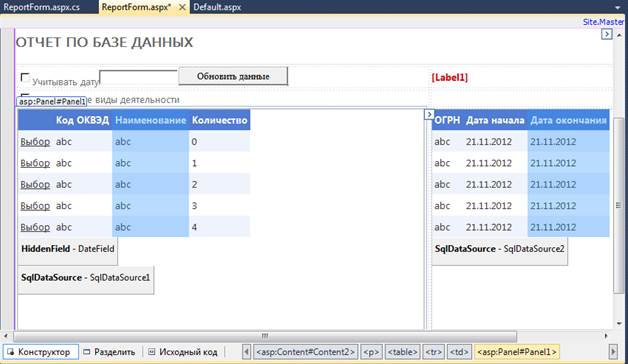The image size is (628, 364).
Task: Click 'Выбор' link in row with 0
Action: [x=35, y=142]
